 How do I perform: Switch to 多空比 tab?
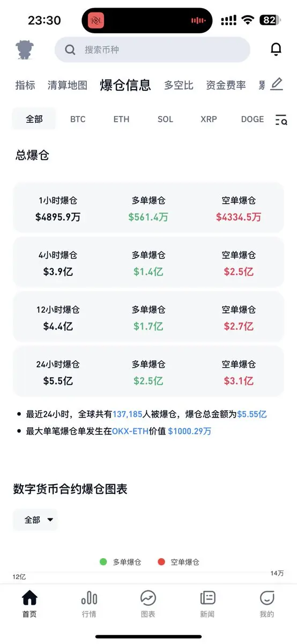coord(179,85)
